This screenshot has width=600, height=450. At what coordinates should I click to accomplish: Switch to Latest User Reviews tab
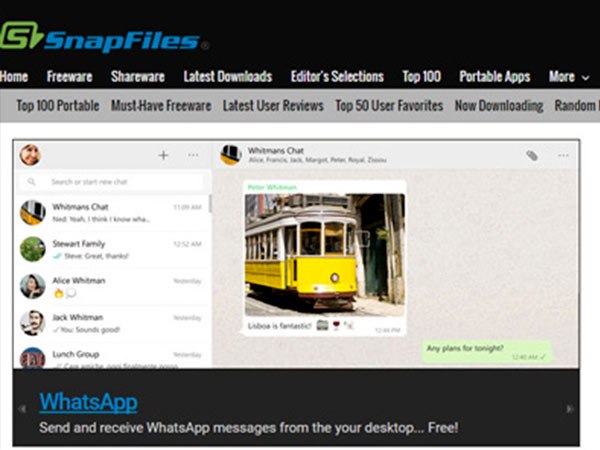(x=273, y=106)
